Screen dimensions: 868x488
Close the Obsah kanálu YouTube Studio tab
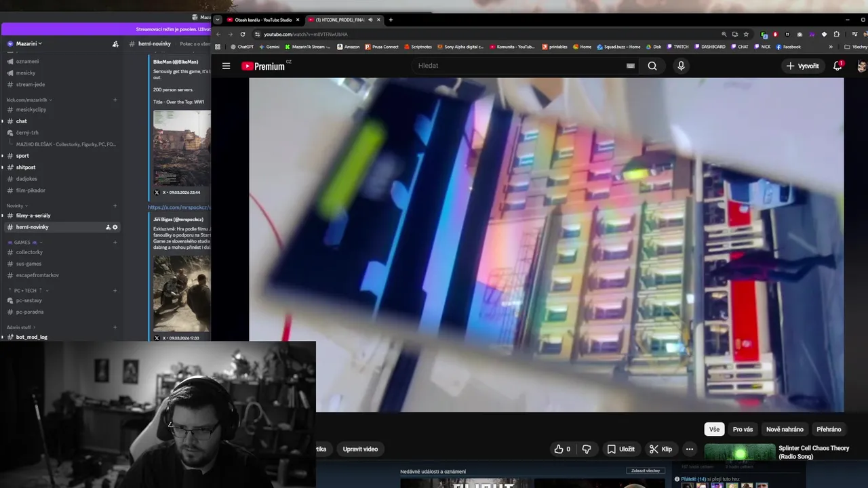pos(297,20)
